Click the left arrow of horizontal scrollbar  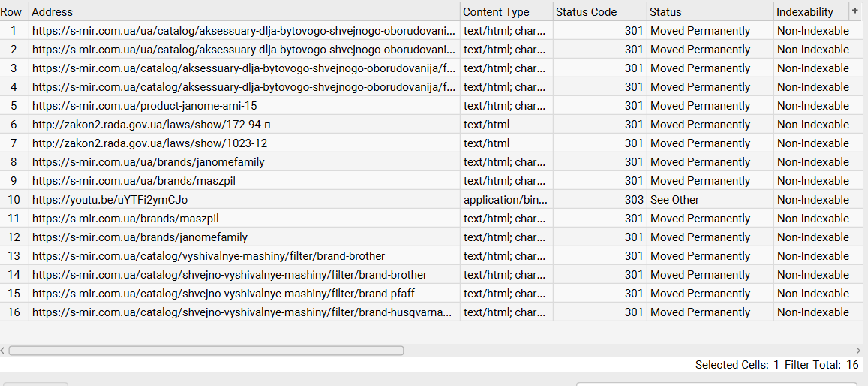(4, 351)
